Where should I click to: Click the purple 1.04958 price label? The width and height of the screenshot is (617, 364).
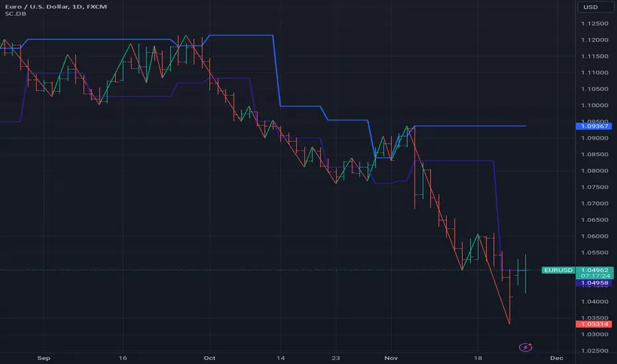click(594, 283)
